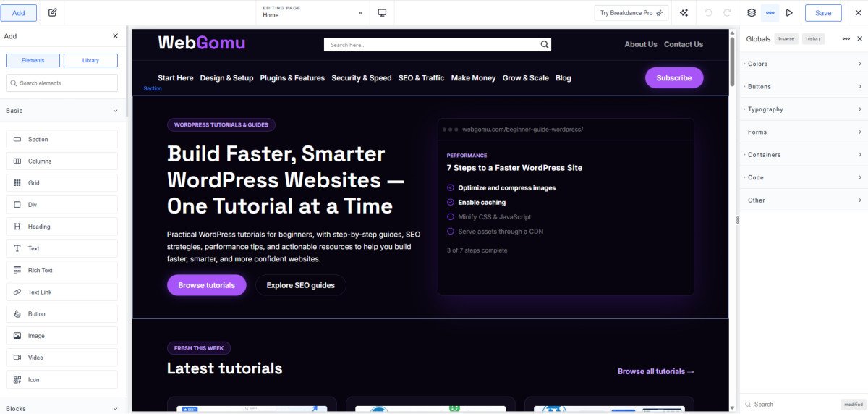Screen dimensions: 868x414
Task: Open the Browse all tutorials link
Action: tap(656, 371)
